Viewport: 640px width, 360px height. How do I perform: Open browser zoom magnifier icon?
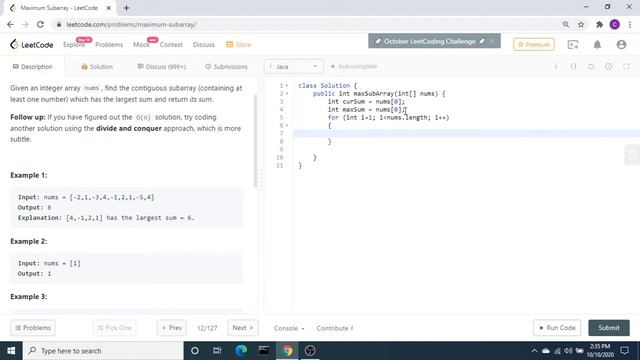coord(566,24)
